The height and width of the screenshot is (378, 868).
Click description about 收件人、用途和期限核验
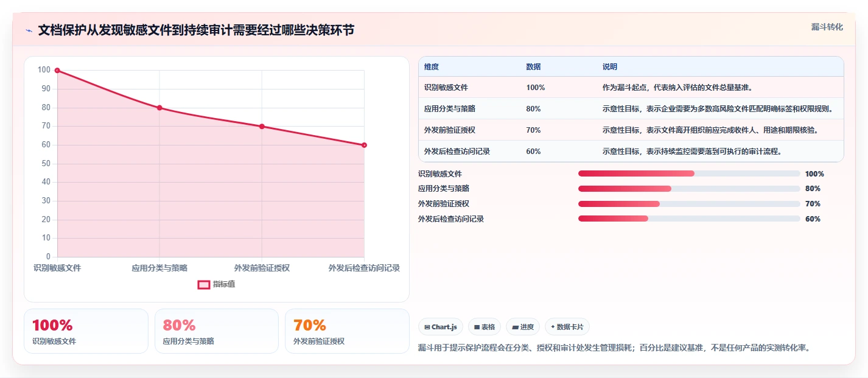coord(711,130)
